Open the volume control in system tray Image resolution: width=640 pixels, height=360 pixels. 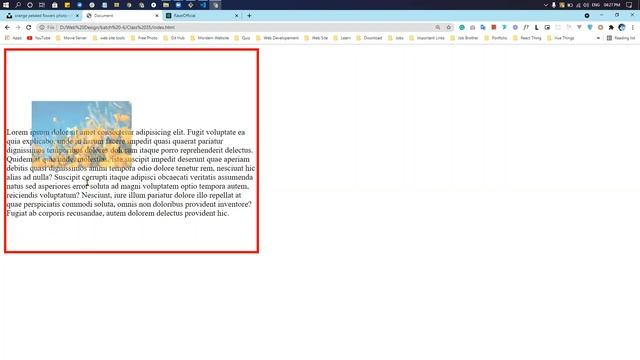pyautogui.click(x=586, y=5)
